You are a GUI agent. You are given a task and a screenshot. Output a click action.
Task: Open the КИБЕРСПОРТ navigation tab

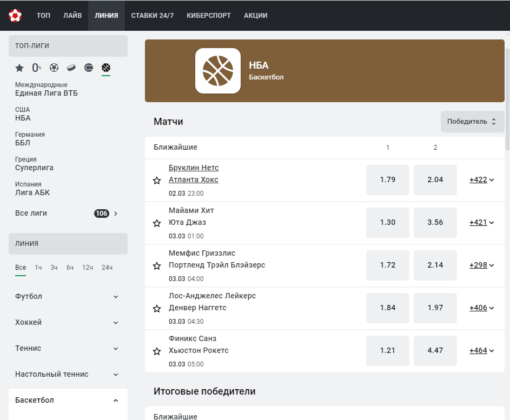(x=208, y=16)
